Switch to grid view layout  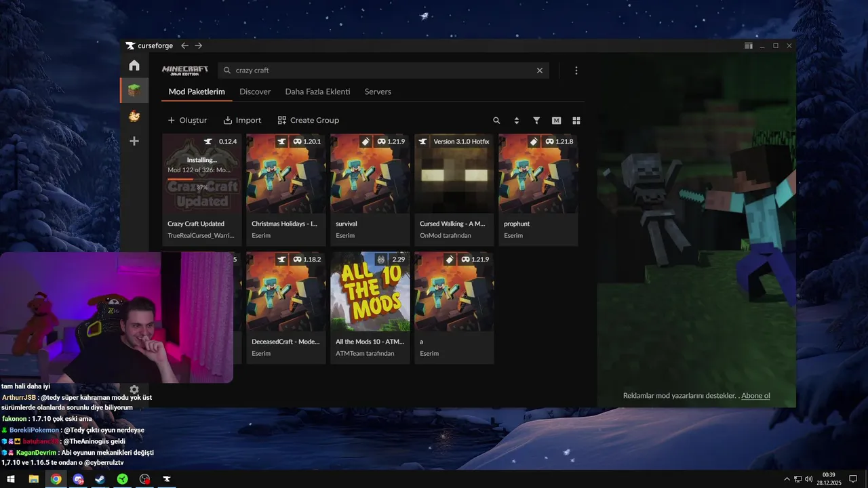(x=576, y=121)
